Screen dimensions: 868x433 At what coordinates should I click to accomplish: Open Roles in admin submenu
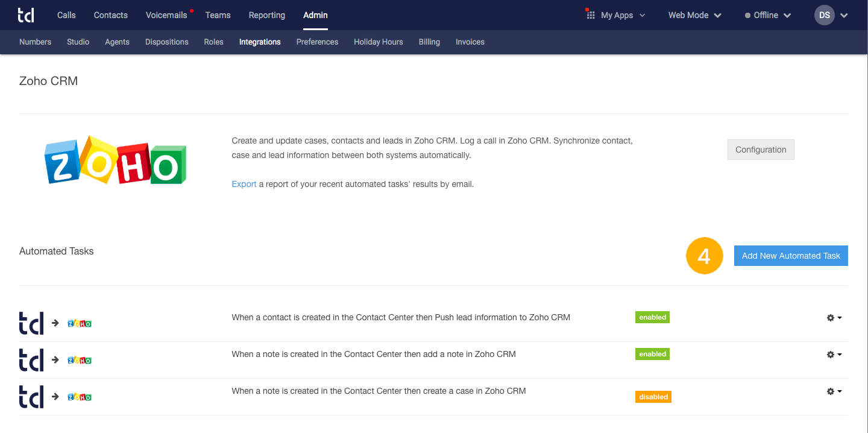coord(213,42)
